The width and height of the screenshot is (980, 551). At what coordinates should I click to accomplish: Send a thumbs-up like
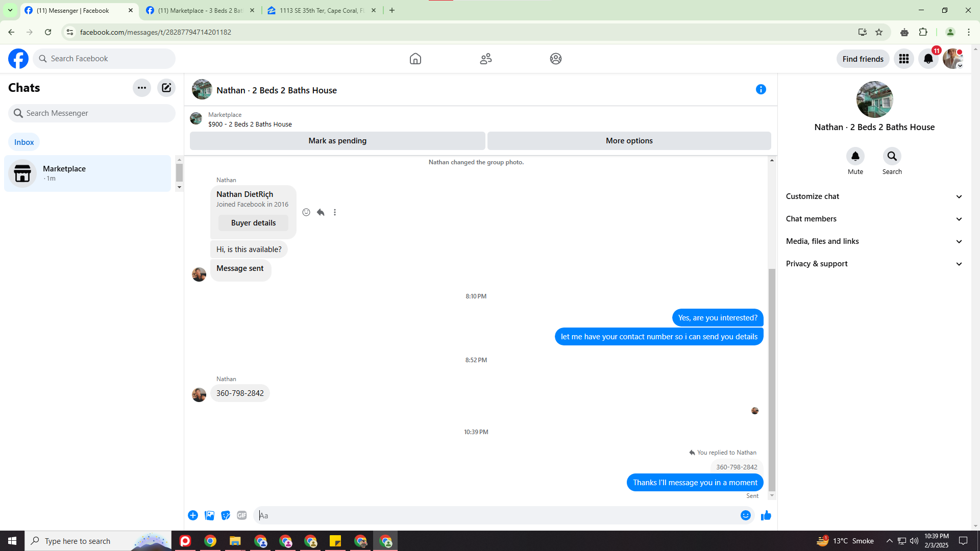click(x=766, y=515)
